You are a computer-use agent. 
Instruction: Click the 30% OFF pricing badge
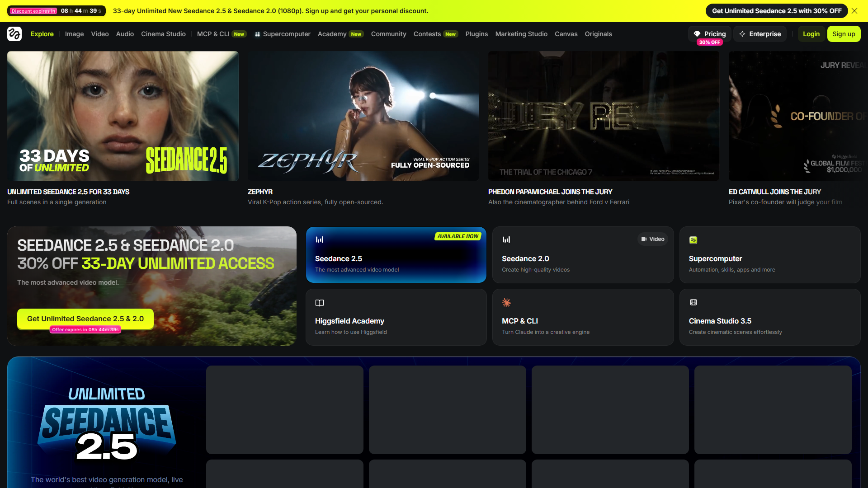710,42
